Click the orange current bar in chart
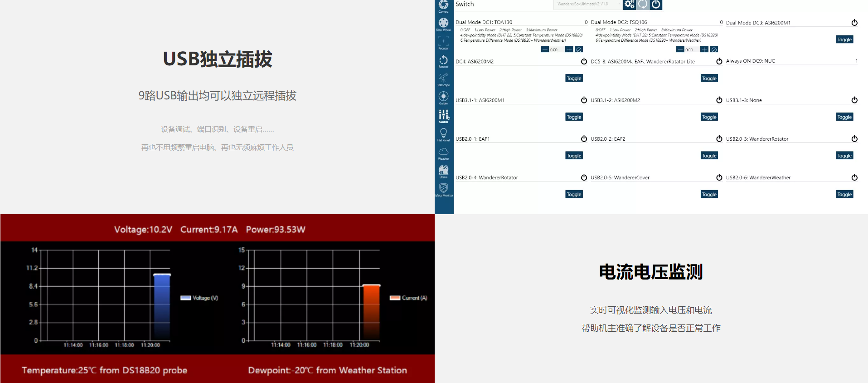The width and height of the screenshot is (868, 383). [x=371, y=312]
